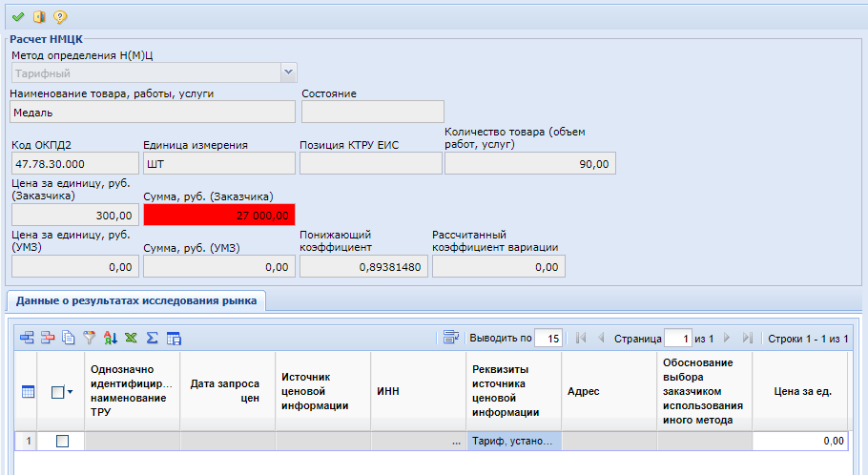Click the copy row icon
Image resolution: width=868 pixels, height=475 pixels.
(68, 338)
